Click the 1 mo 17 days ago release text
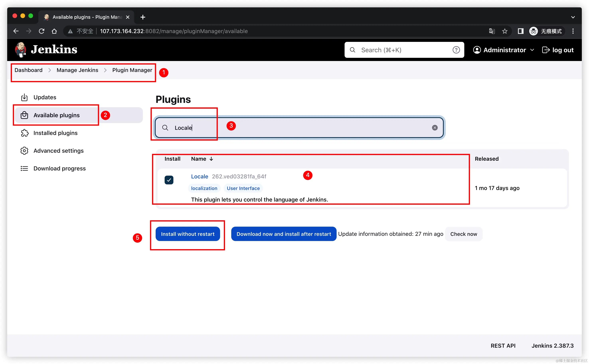The height and width of the screenshot is (364, 589). click(x=497, y=188)
